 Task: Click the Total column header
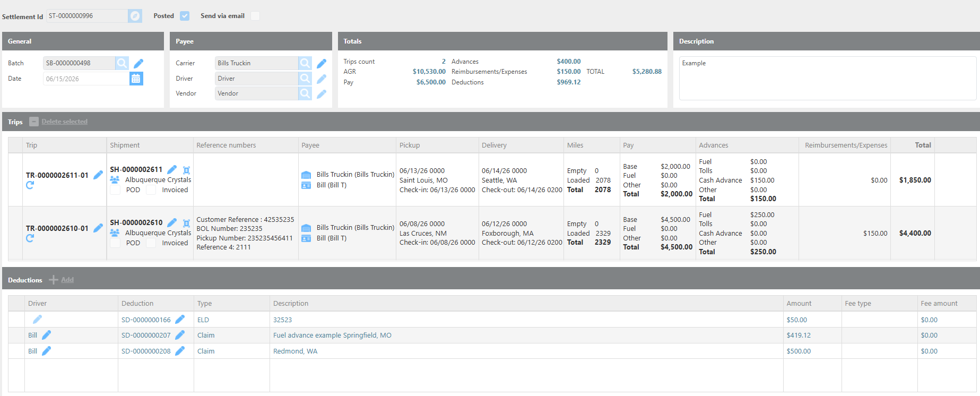pyautogui.click(x=923, y=145)
